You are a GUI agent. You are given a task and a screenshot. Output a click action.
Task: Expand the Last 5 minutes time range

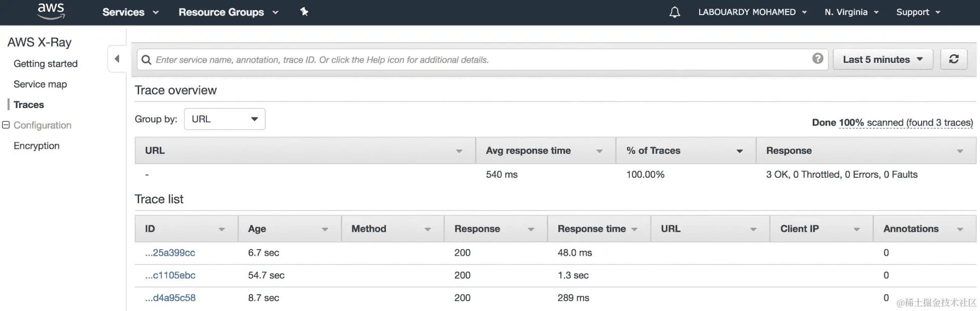pyautogui.click(x=883, y=59)
